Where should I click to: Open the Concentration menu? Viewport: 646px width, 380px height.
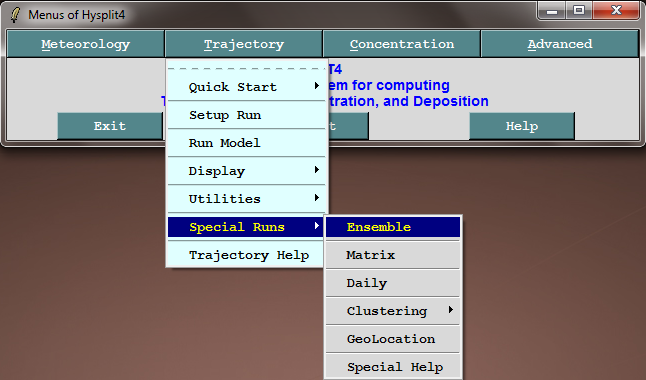click(x=402, y=44)
